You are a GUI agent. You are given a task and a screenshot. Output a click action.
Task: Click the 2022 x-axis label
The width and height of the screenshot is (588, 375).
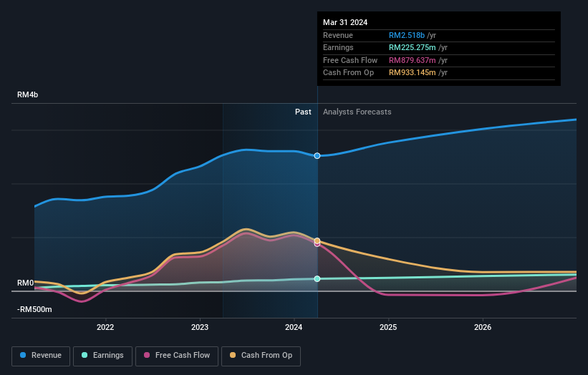coord(105,327)
